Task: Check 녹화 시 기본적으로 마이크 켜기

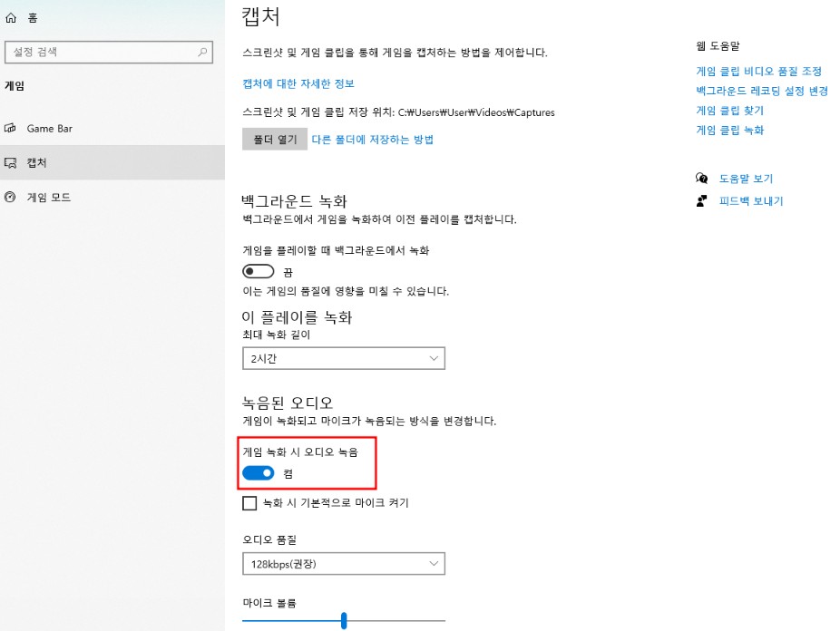Action: coord(249,502)
